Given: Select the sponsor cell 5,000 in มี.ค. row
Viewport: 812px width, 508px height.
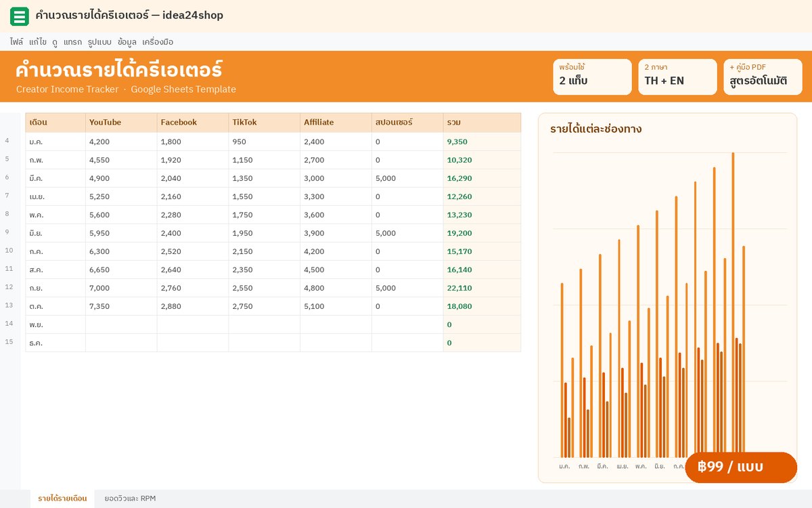Looking at the screenshot, I should tap(408, 178).
